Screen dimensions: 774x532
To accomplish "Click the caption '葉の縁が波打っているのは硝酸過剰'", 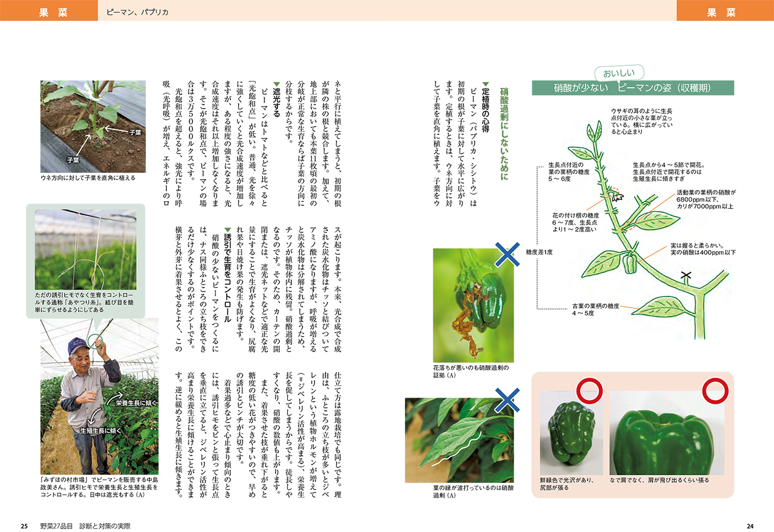I will click(473, 492).
